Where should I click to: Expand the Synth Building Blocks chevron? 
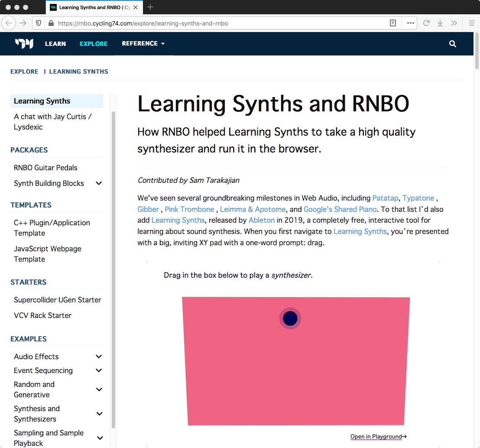coord(99,183)
